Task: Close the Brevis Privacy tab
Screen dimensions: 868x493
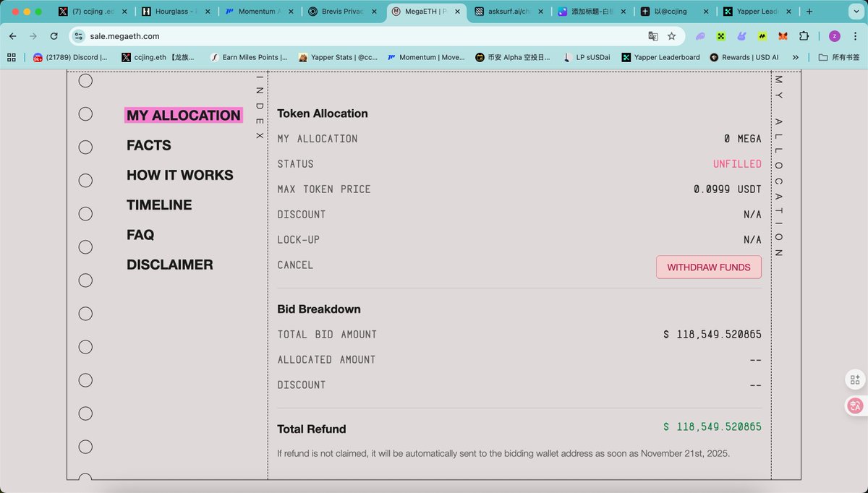Action: pyautogui.click(x=374, y=12)
